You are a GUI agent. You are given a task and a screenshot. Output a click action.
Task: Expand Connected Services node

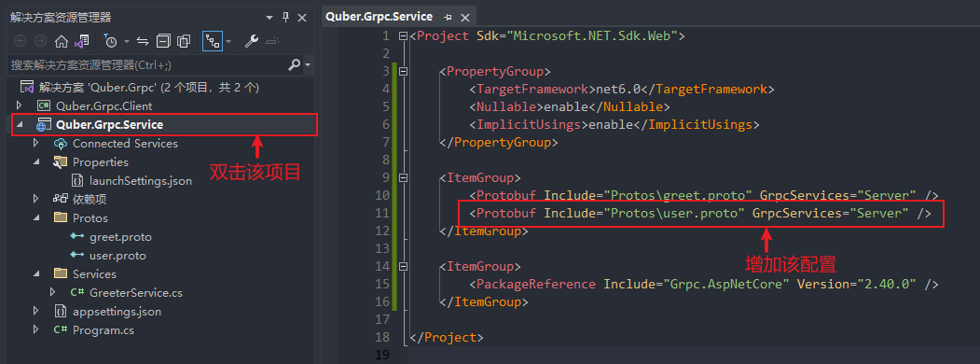tap(35, 143)
